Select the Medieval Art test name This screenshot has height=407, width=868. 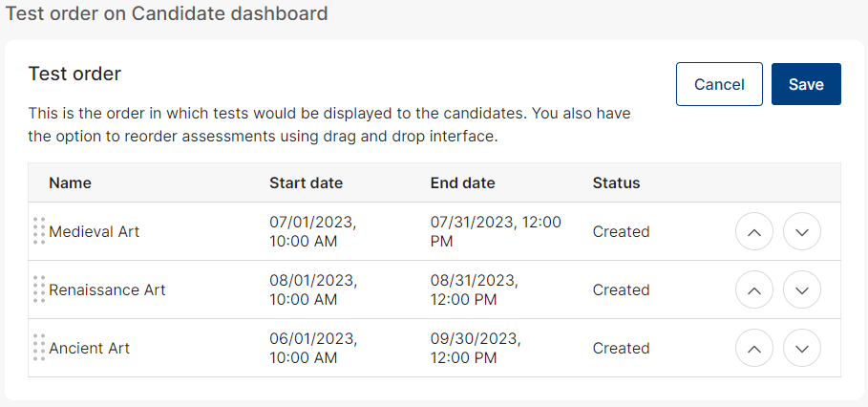point(95,231)
